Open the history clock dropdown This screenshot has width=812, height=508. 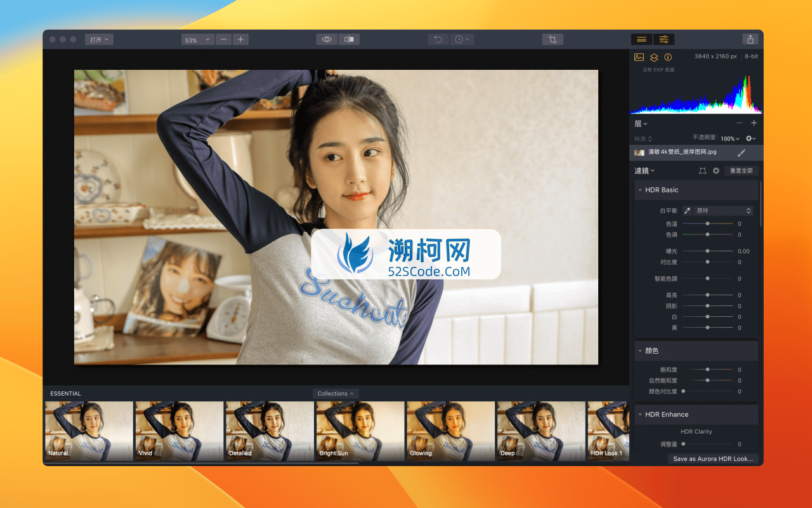coord(462,39)
